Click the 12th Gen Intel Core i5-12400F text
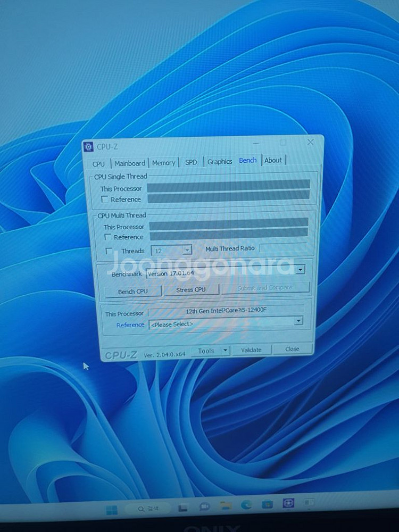 226,311
